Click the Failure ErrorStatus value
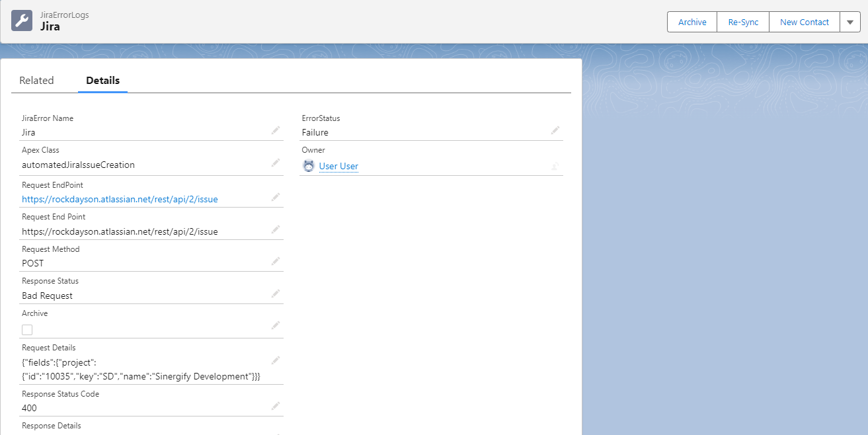The width and height of the screenshot is (868, 435). click(315, 132)
